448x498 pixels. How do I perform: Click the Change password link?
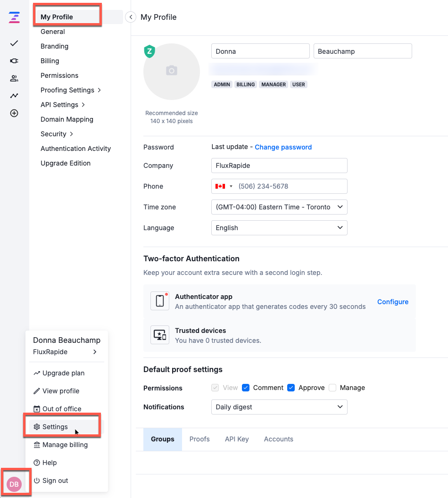pyautogui.click(x=283, y=147)
